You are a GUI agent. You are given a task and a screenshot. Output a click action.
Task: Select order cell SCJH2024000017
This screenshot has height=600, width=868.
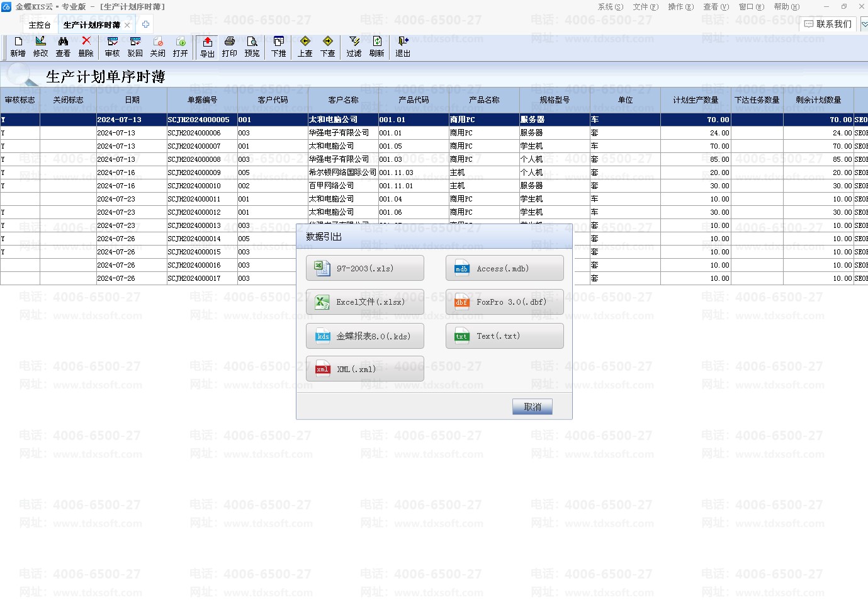[203, 278]
